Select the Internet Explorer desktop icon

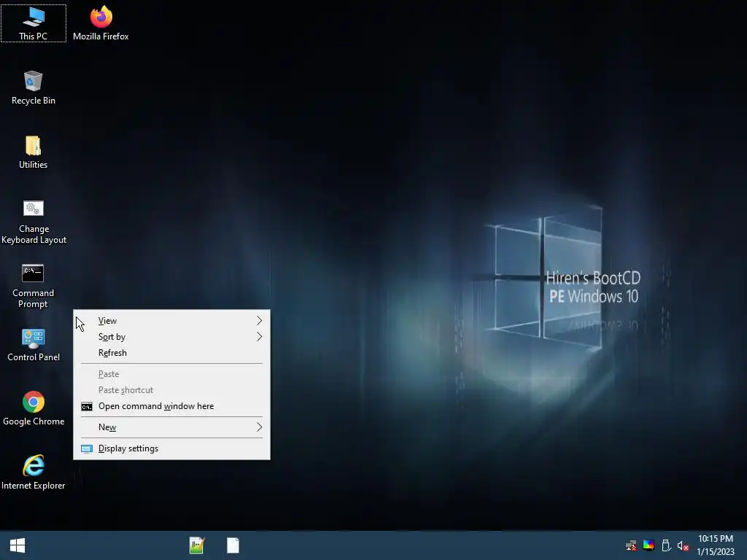coord(34,472)
